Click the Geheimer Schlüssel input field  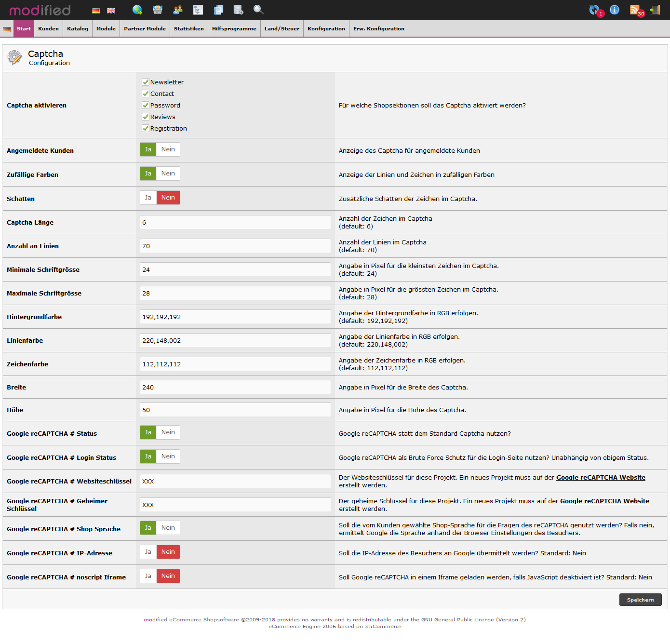pos(235,505)
